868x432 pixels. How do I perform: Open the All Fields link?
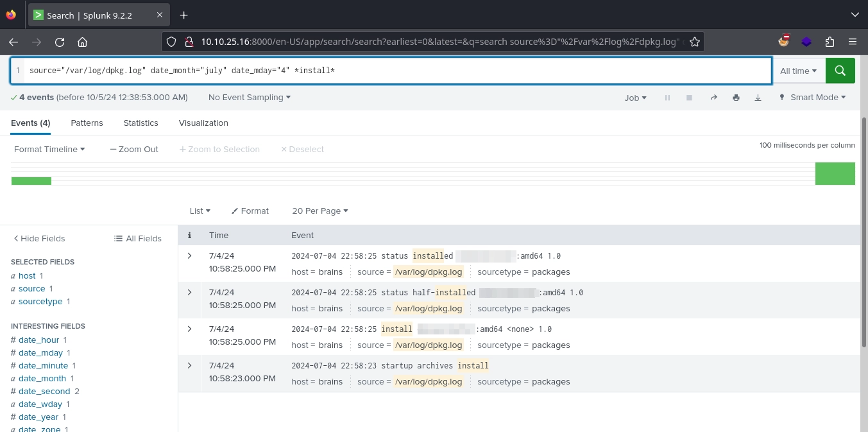pos(138,238)
